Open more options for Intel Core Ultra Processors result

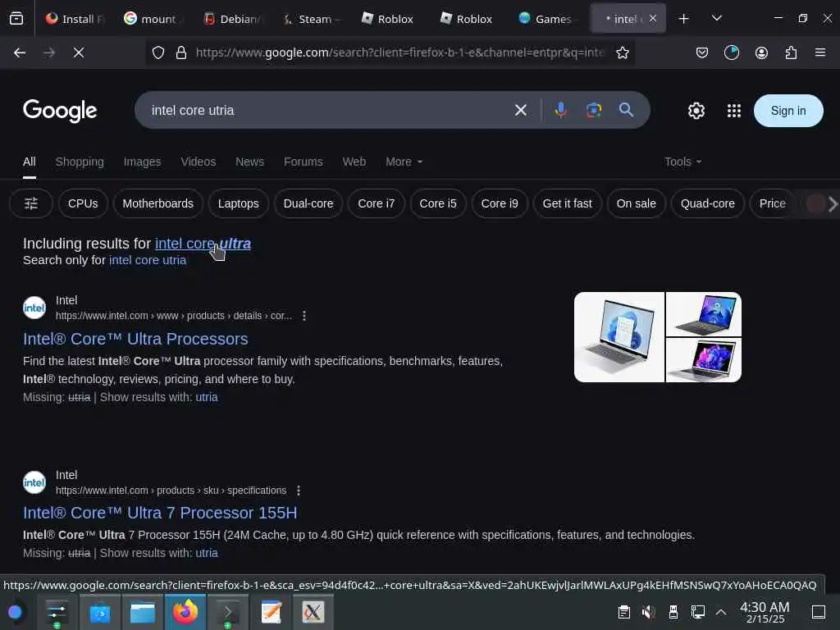coord(304,316)
